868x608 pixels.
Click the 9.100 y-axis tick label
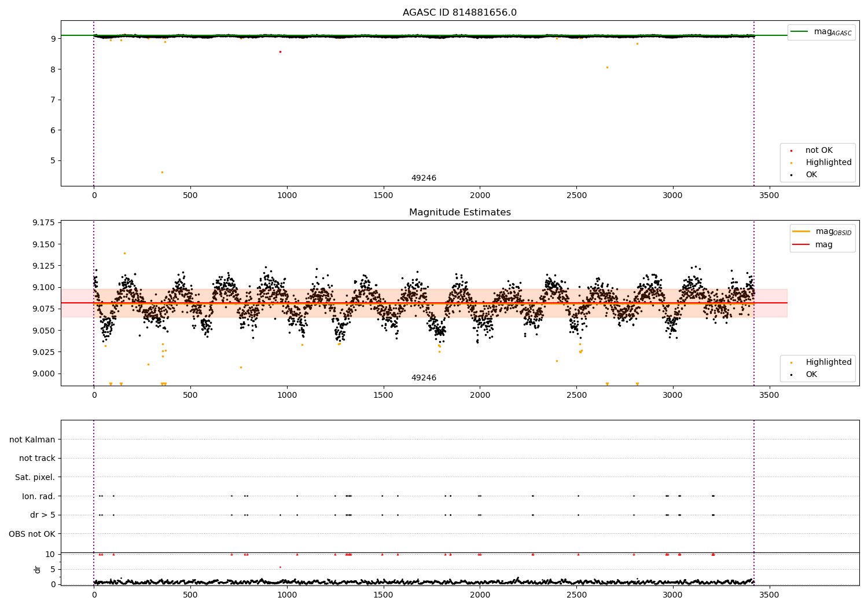pos(43,287)
